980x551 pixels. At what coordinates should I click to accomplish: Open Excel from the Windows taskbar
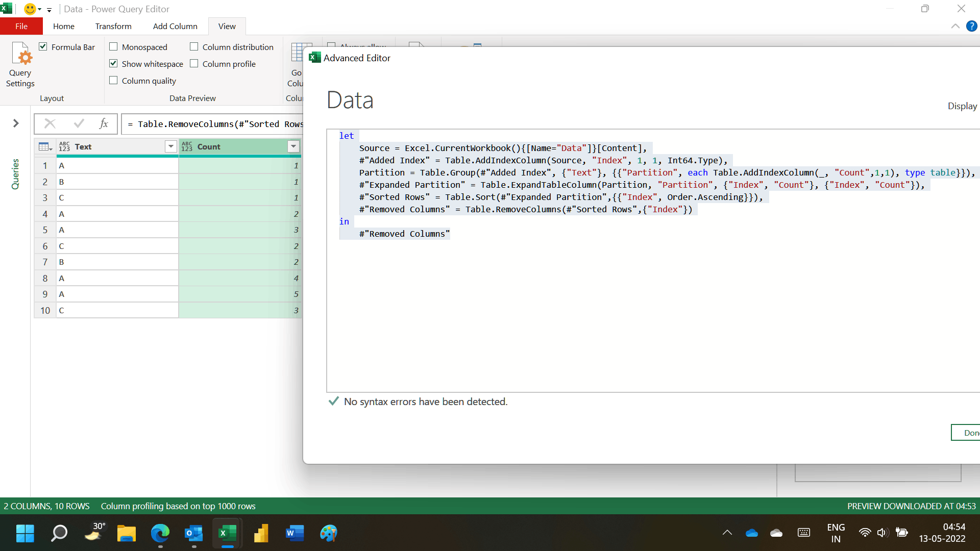[x=227, y=533]
